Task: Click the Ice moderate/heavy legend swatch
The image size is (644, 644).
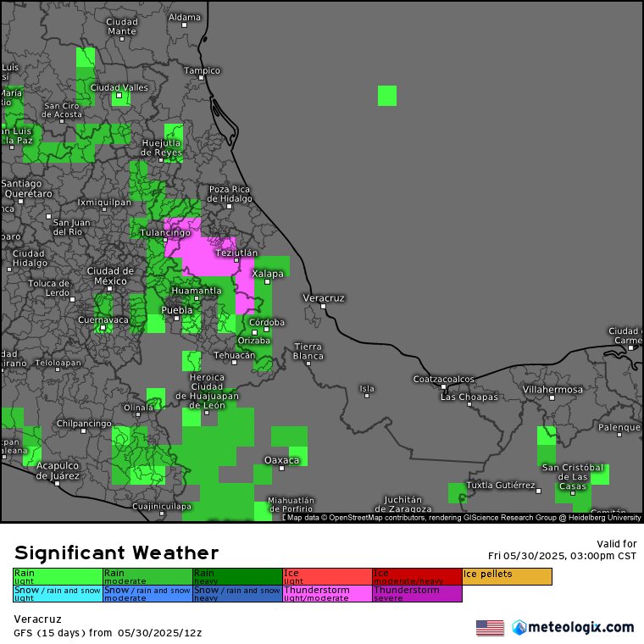Action: (418, 577)
